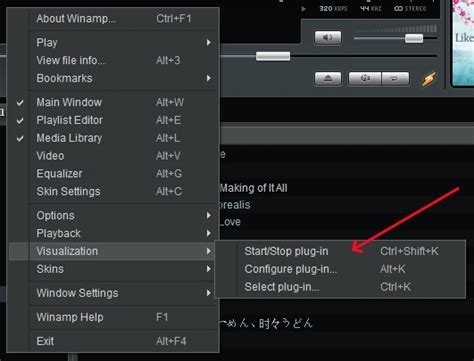Click the eject / open file button

point(328,79)
